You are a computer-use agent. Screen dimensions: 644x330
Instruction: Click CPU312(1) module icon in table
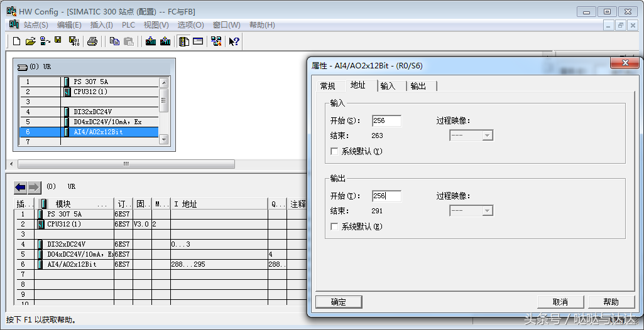pyautogui.click(x=41, y=224)
